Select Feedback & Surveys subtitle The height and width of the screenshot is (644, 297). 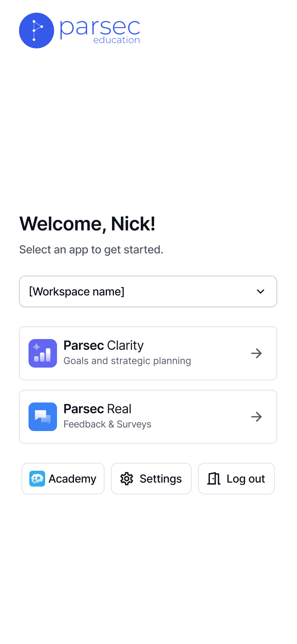pos(107,424)
